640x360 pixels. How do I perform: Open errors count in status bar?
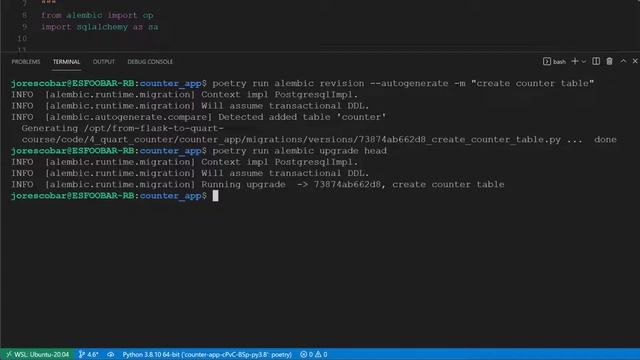(307, 354)
